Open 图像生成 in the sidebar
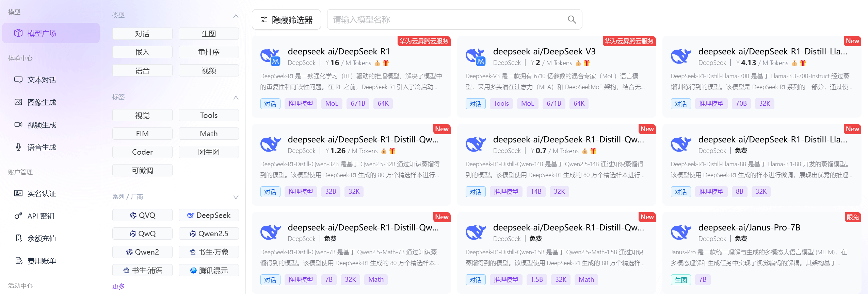This screenshot has width=868, height=294. coord(42,102)
